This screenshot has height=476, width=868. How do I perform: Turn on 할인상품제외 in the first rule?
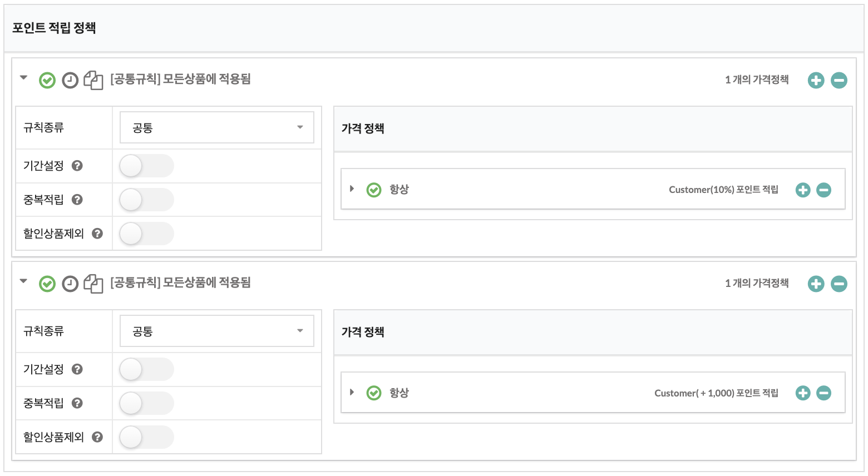point(147,234)
